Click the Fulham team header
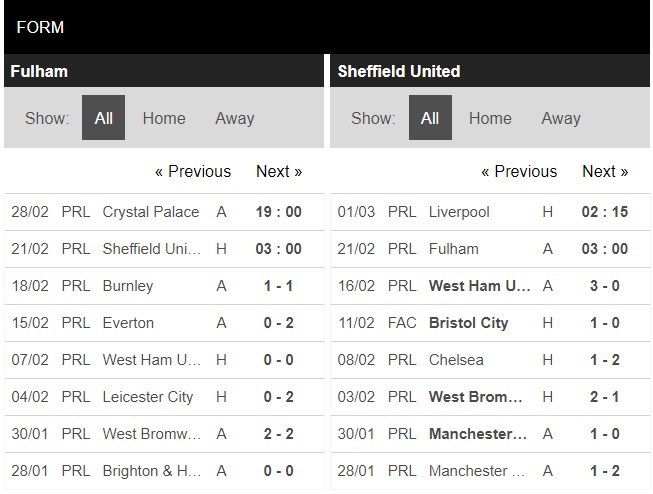Screen dimensions: 653x494 pos(39,71)
